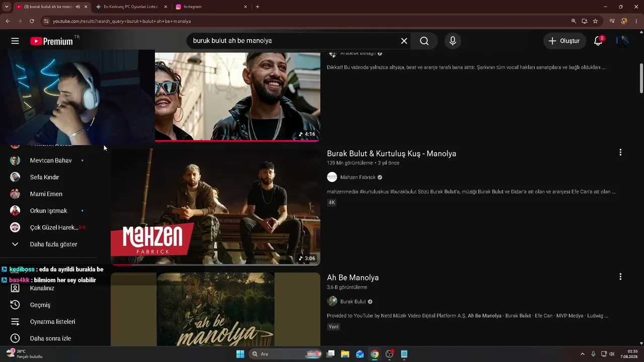644x362 pixels.
Task: Open Oynatma listeleri in the sidebar
Action: point(53,322)
